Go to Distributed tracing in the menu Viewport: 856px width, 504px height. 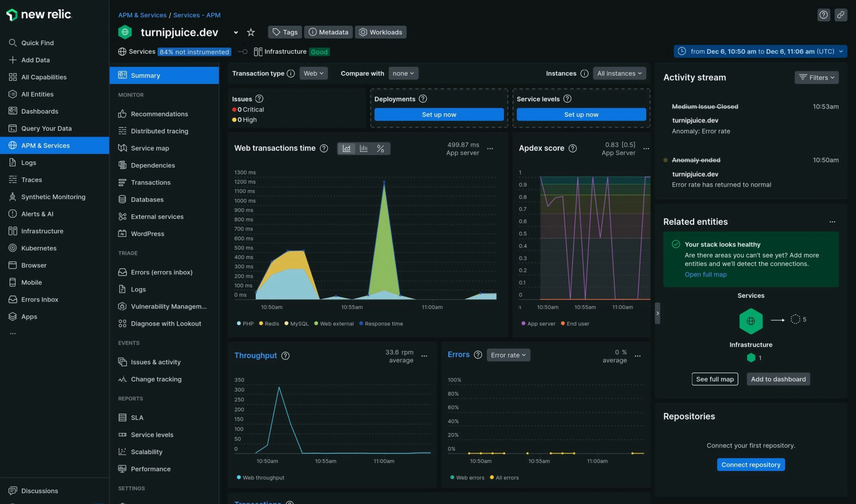tap(159, 131)
